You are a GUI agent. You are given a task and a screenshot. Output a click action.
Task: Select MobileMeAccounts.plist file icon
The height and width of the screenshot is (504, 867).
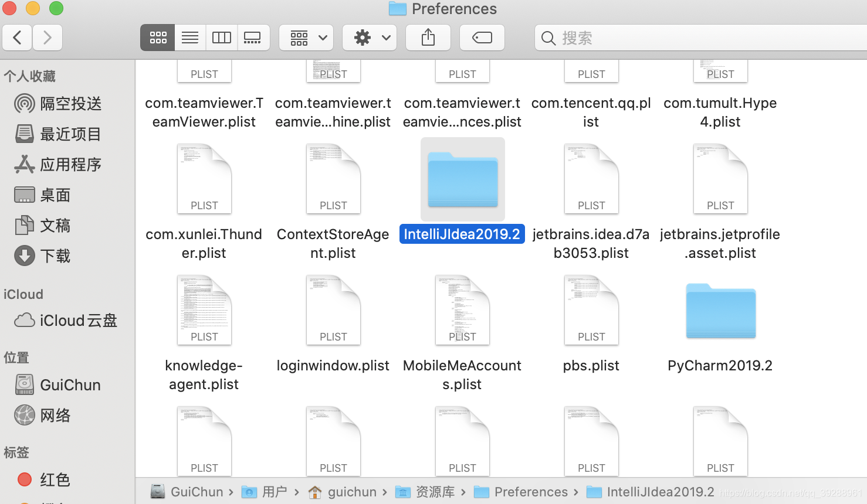click(x=462, y=310)
